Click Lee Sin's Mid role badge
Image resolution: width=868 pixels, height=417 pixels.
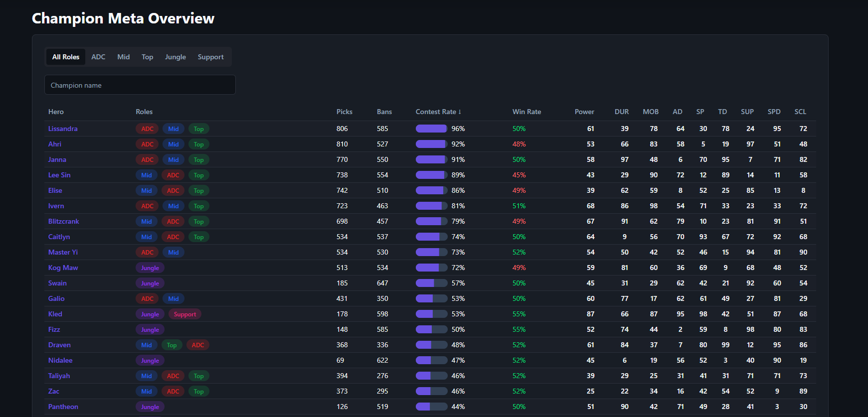(146, 175)
